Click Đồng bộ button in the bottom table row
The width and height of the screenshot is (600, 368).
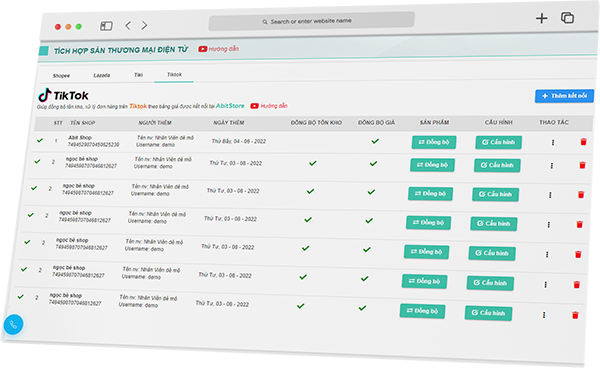[x=422, y=311]
